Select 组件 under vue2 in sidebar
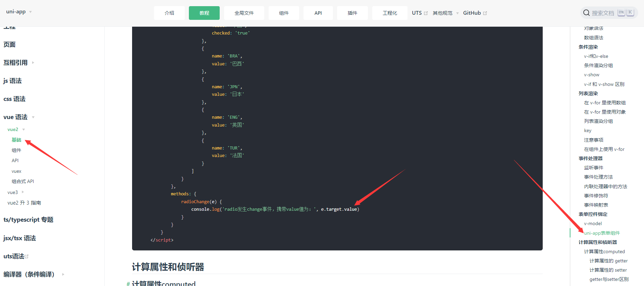Screen dimensions: 644x286 pos(16,150)
